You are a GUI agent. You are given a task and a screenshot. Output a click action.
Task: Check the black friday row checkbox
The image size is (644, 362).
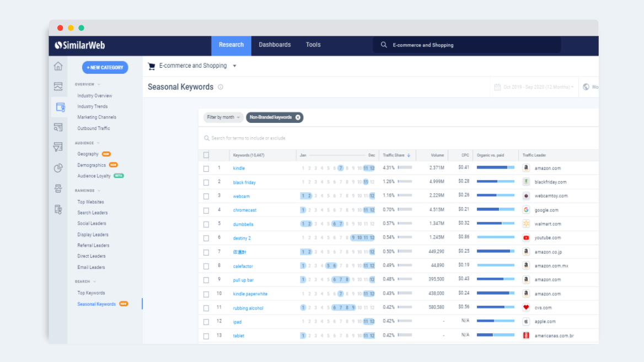tap(206, 182)
